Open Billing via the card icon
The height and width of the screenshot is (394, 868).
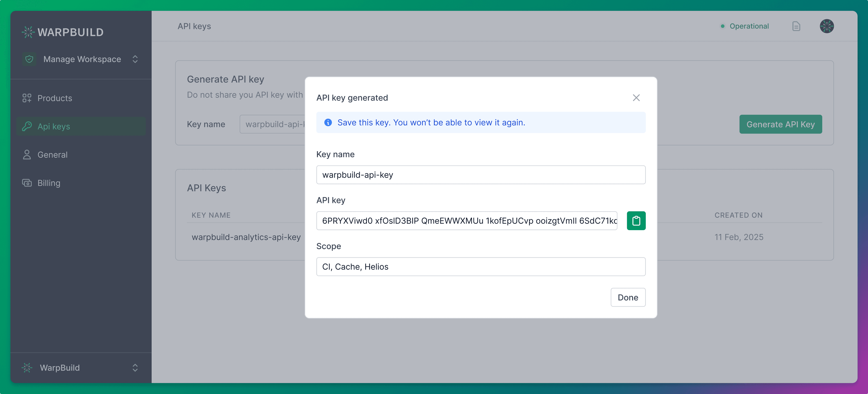[27, 182]
